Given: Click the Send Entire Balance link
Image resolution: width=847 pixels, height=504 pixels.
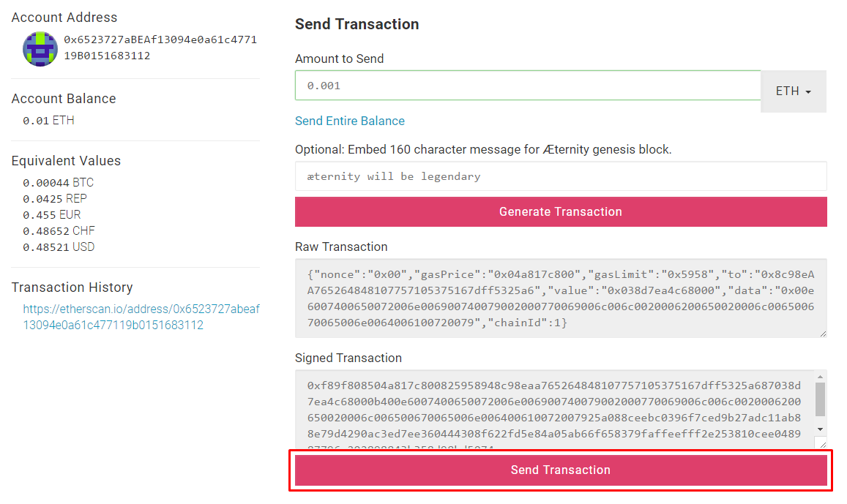Looking at the screenshot, I should click(349, 121).
